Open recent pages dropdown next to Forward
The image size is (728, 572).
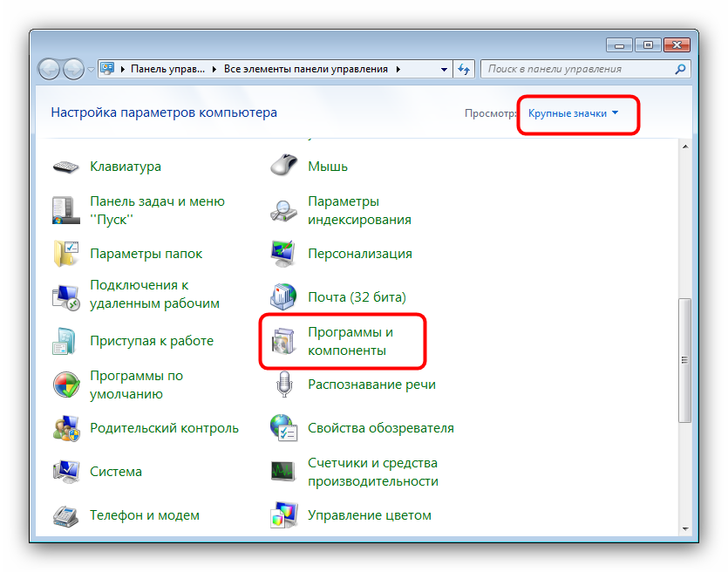click(91, 70)
